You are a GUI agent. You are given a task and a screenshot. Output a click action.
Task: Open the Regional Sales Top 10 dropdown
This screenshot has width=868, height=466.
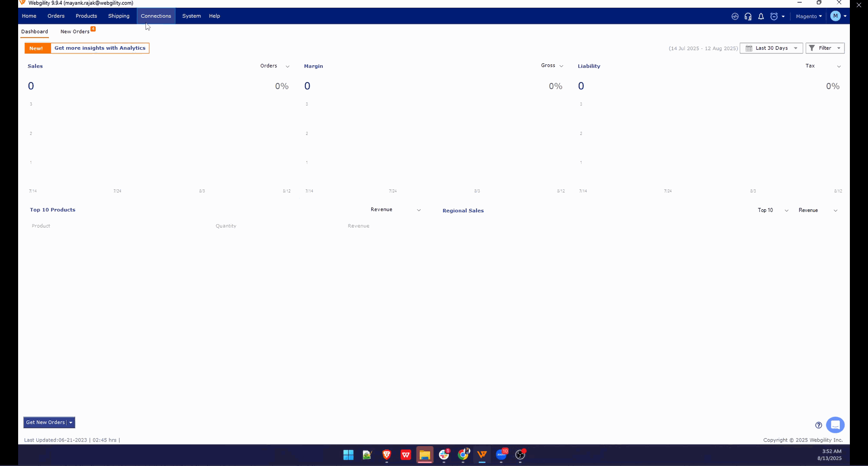pyautogui.click(x=773, y=210)
